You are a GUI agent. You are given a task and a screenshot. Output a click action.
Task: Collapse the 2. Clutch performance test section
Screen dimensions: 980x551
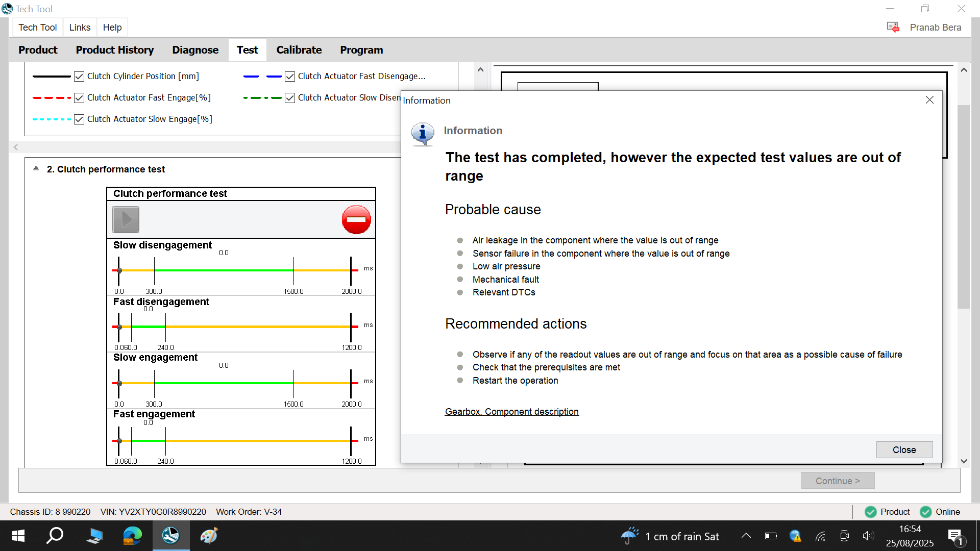tap(36, 169)
